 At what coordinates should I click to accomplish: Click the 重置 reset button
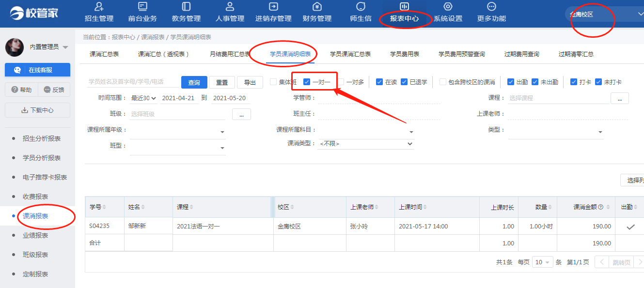click(x=222, y=82)
